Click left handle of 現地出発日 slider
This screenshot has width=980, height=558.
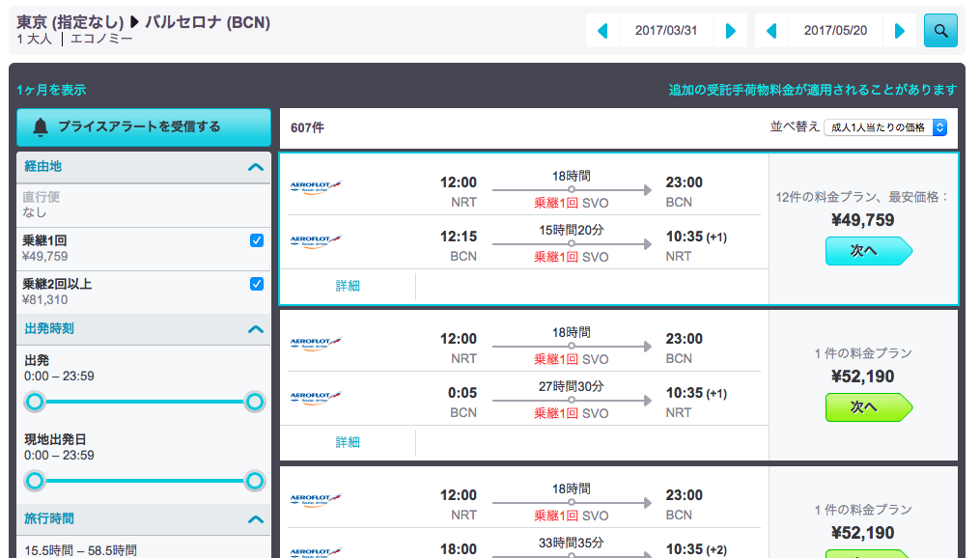[35, 481]
